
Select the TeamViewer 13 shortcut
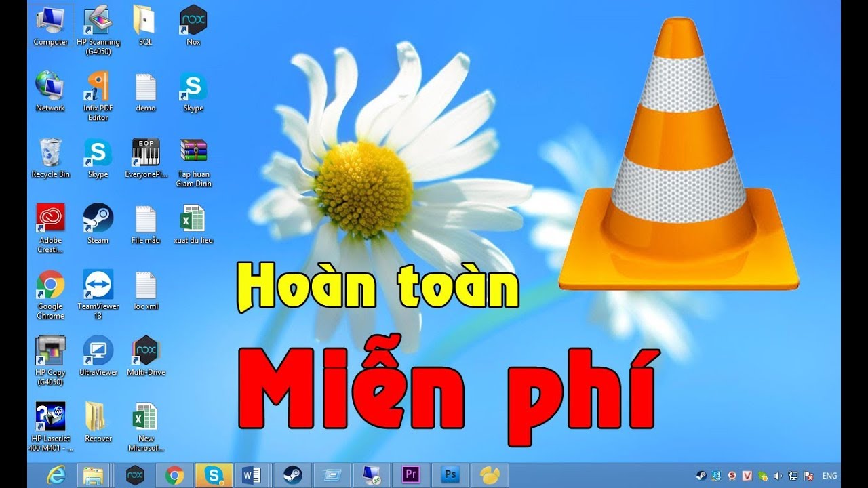[x=98, y=295]
